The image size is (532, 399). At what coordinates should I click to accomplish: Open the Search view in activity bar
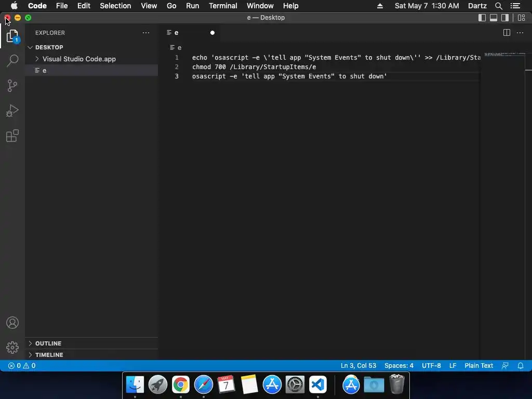tap(12, 61)
